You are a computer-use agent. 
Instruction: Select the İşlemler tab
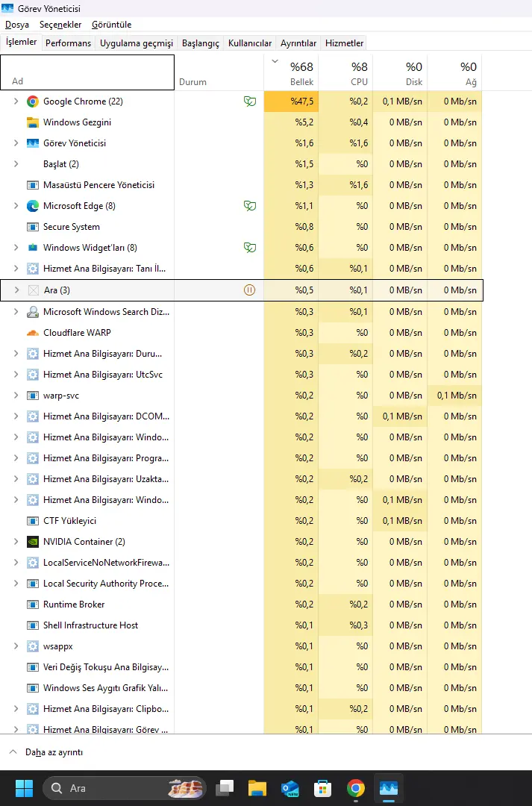click(x=21, y=42)
